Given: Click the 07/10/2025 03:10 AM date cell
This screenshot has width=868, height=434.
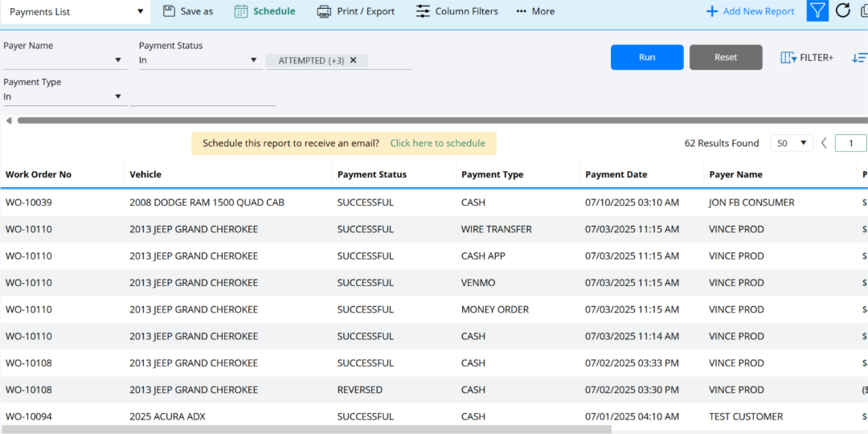Looking at the screenshot, I should pyautogui.click(x=633, y=203).
